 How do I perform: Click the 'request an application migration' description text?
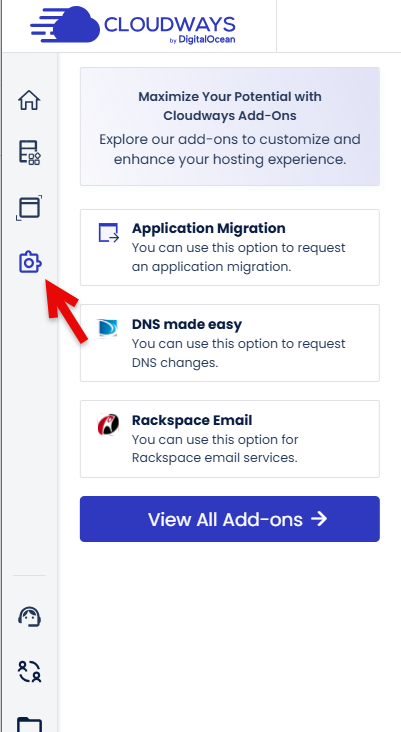[239, 257]
